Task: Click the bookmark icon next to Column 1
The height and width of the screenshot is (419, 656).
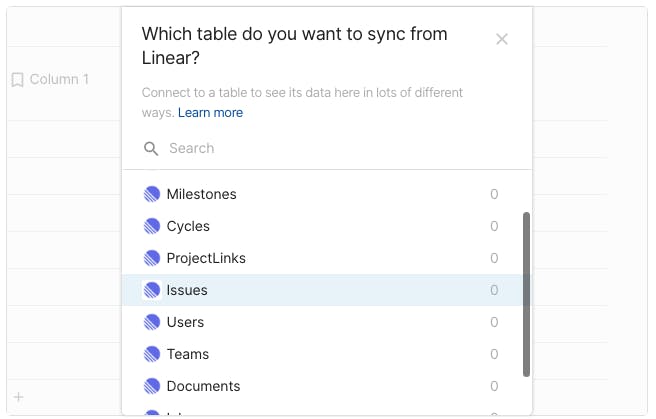Action: (17, 79)
